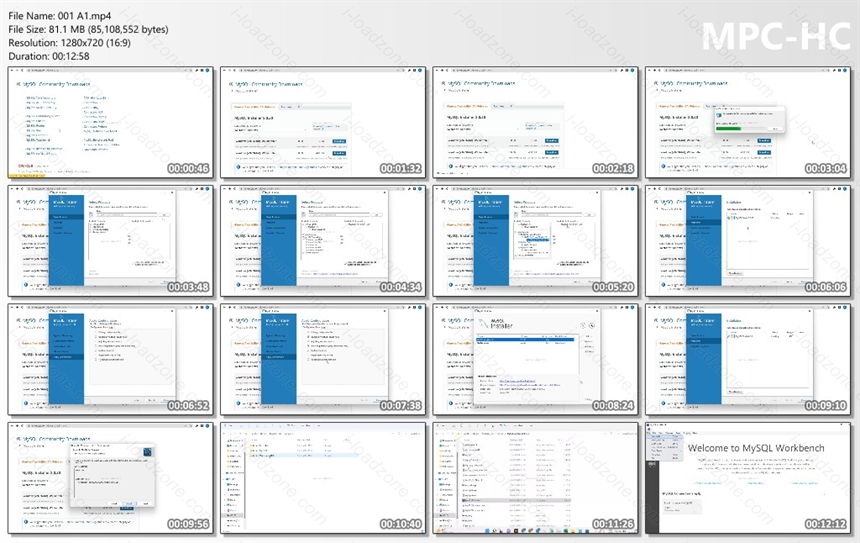Image resolution: width=860 pixels, height=543 pixels.
Task: Click the 'File Size: 81.1 MB' line
Action: [88, 29]
